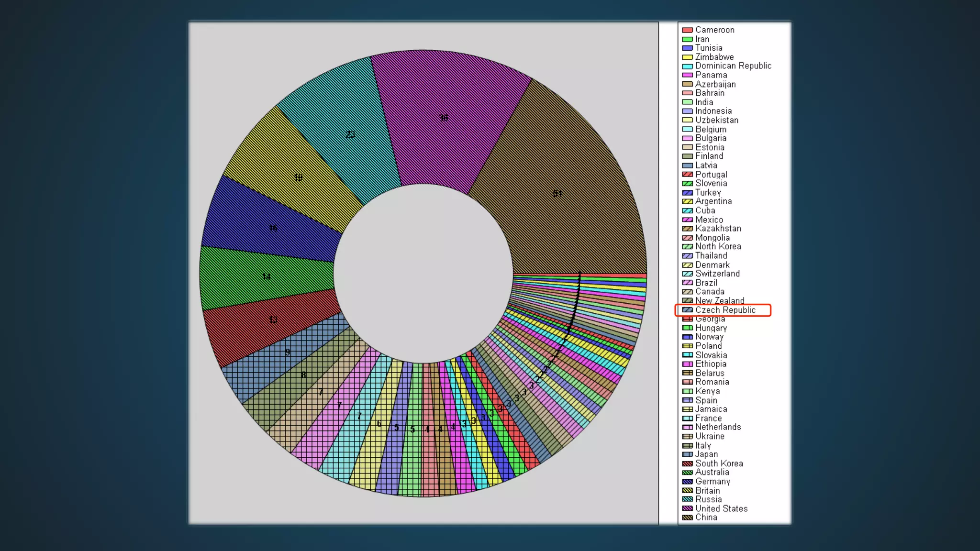This screenshot has width=980, height=551.
Task: Click the Cameroon legend color swatch
Action: pos(687,30)
